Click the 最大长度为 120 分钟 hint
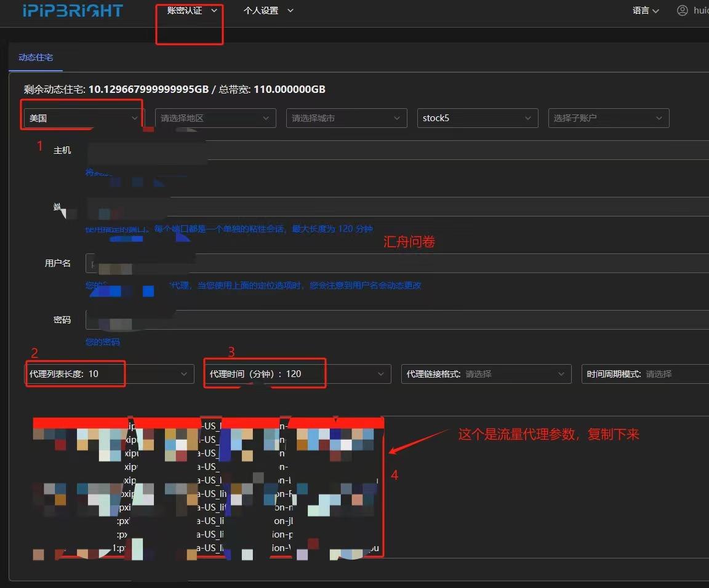709x588 pixels. click(332, 229)
